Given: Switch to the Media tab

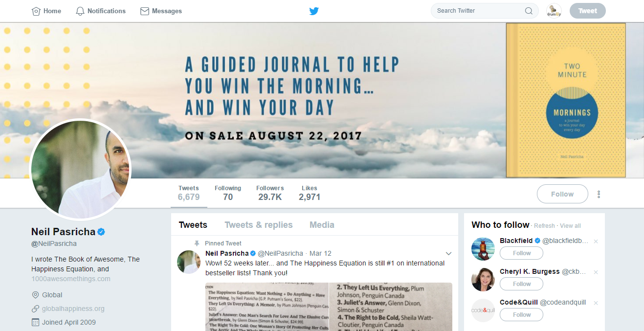Looking at the screenshot, I should point(322,225).
